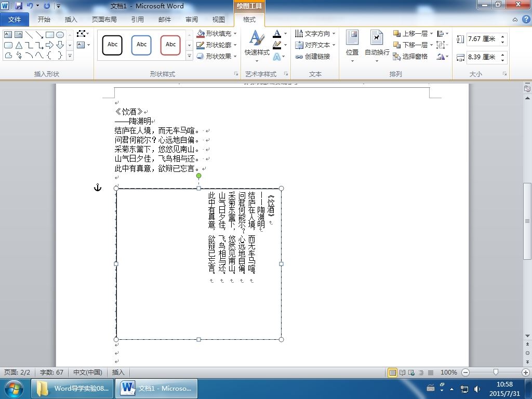
Task: Open the Edit Shape tool
Action: pos(83,34)
